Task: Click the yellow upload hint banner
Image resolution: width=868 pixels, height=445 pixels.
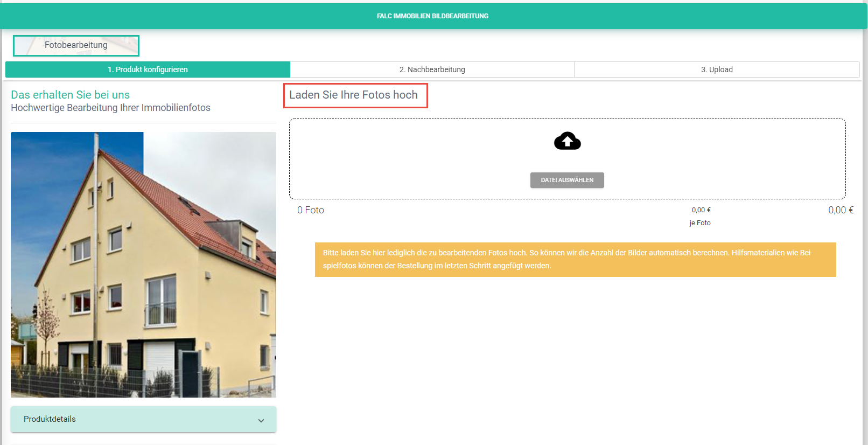Action: coord(575,259)
